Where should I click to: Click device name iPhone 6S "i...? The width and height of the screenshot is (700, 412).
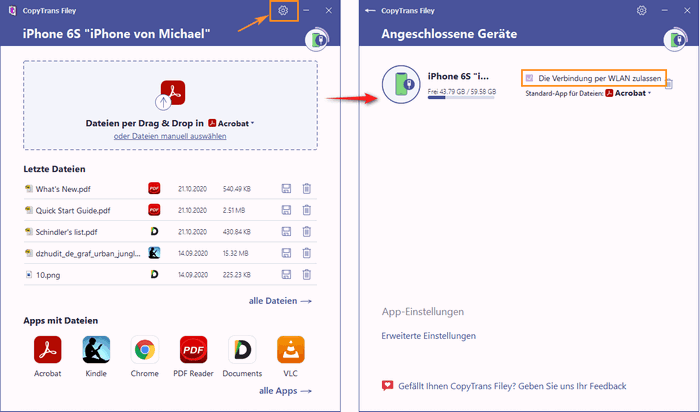[x=458, y=76]
